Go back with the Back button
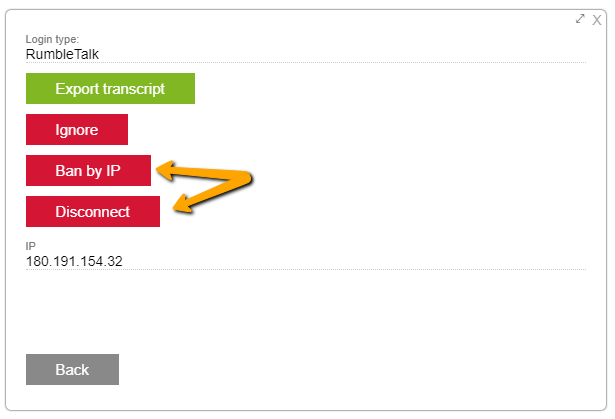This screenshot has height=419, width=615. tap(72, 369)
